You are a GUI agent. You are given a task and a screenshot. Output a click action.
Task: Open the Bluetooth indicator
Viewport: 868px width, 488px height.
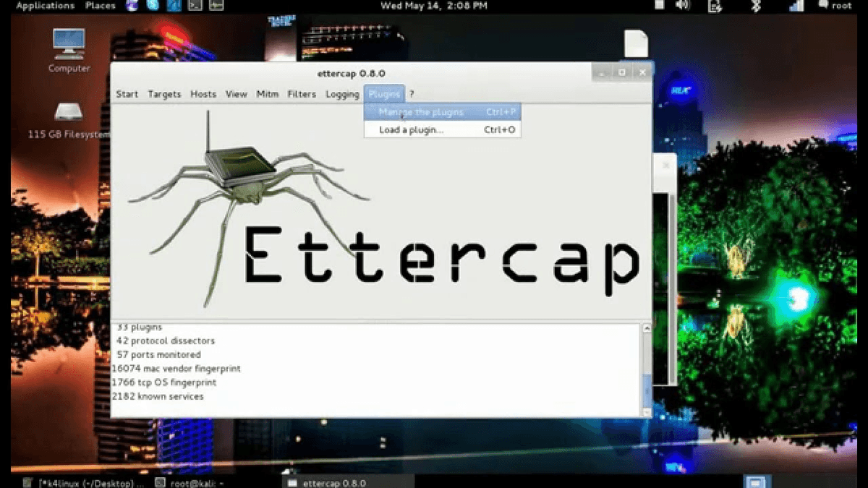(x=756, y=6)
